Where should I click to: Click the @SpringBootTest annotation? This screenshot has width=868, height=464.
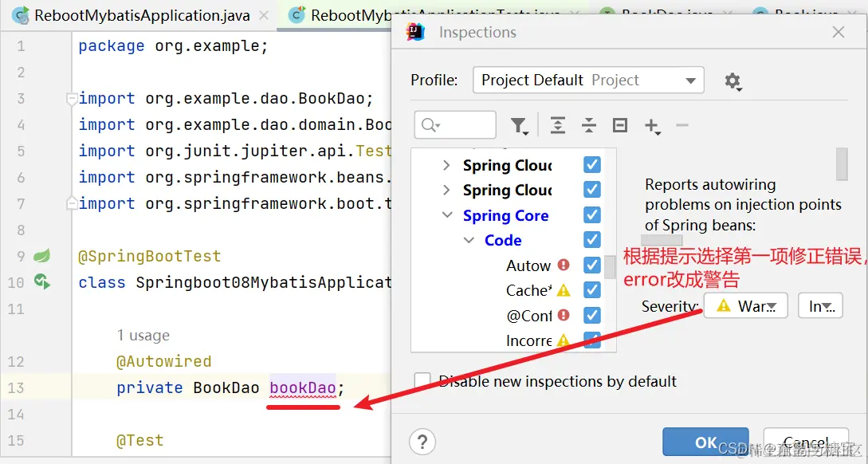click(x=150, y=257)
